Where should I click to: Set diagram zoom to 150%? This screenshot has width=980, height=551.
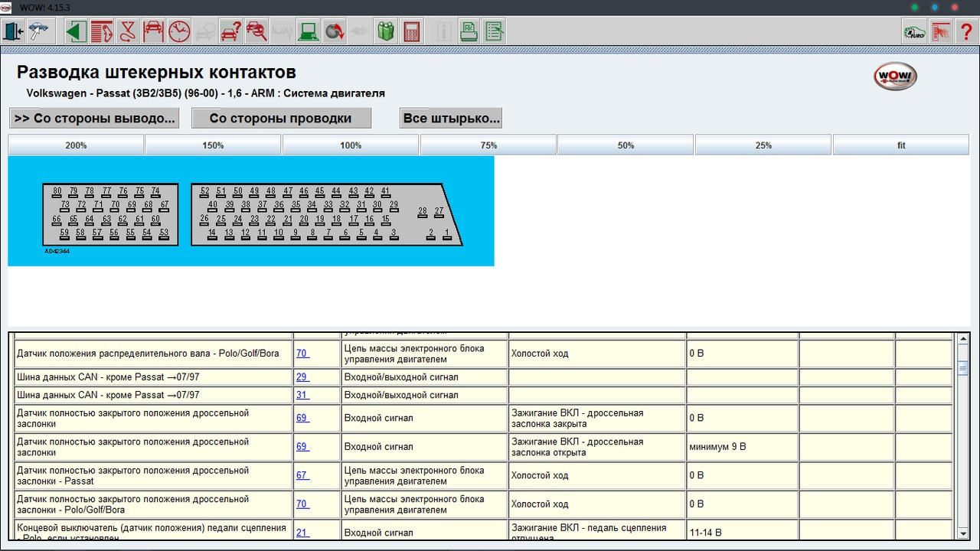[214, 145]
